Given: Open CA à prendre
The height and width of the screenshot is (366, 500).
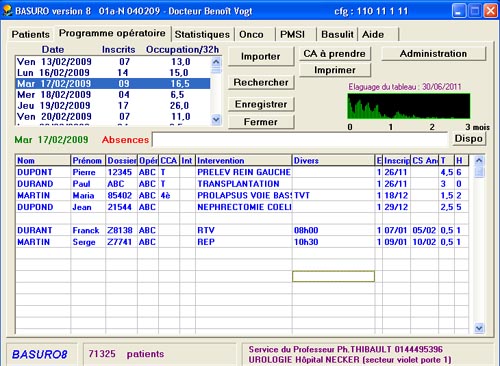Looking at the screenshot, I should 334,54.
